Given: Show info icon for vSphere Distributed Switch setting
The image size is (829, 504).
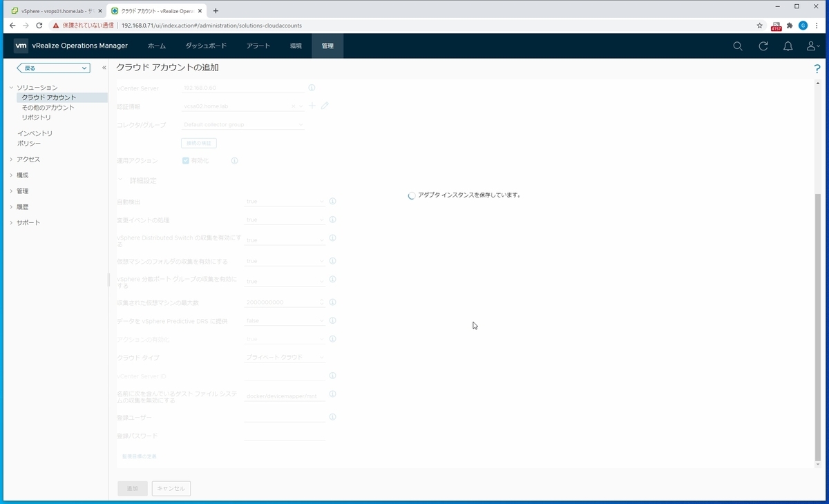Looking at the screenshot, I should pyautogui.click(x=332, y=238).
